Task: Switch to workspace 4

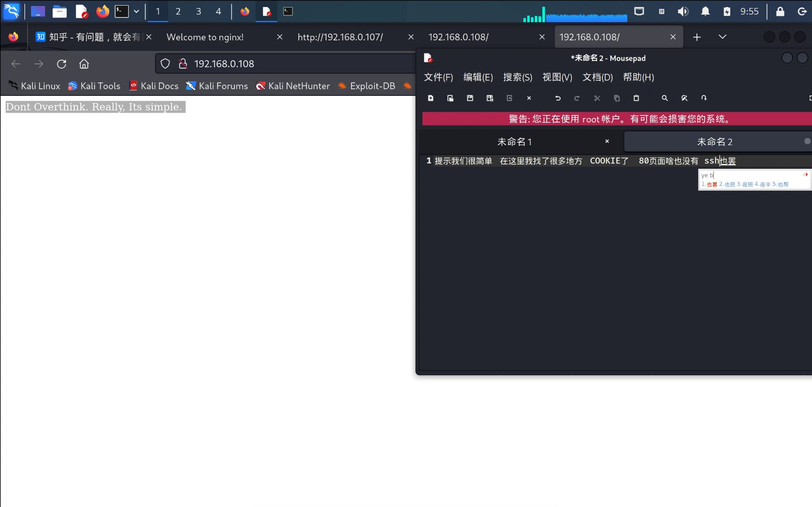Action: pos(219,11)
